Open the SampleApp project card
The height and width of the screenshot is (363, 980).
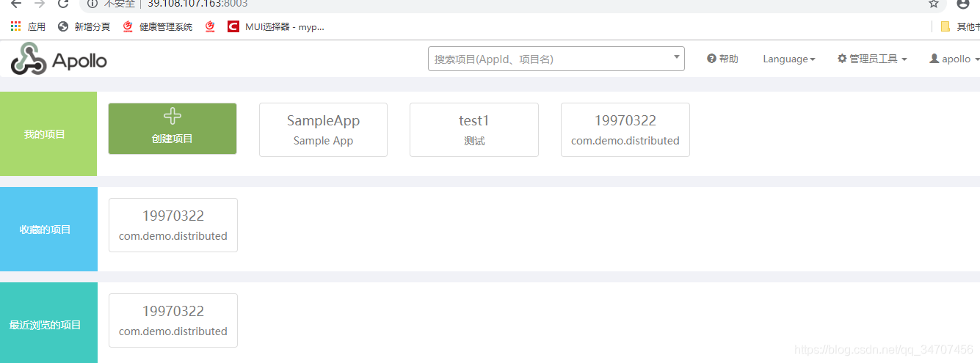point(323,130)
